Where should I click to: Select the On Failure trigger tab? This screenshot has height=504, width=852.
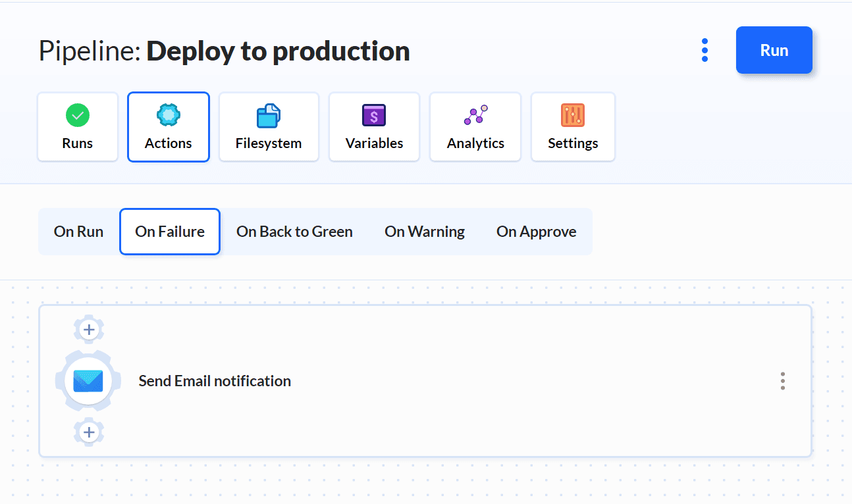tap(170, 232)
